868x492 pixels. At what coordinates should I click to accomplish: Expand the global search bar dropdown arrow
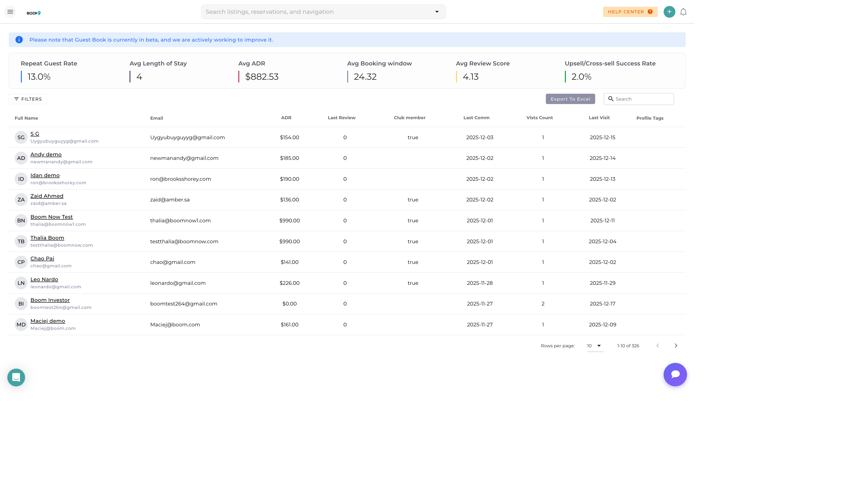[437, 12]
